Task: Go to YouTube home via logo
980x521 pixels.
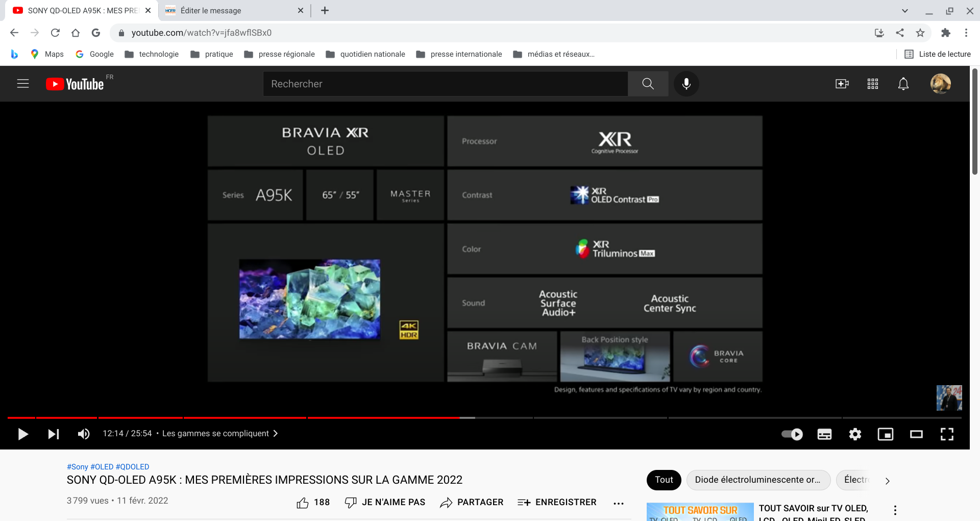Action: [75, 84]
